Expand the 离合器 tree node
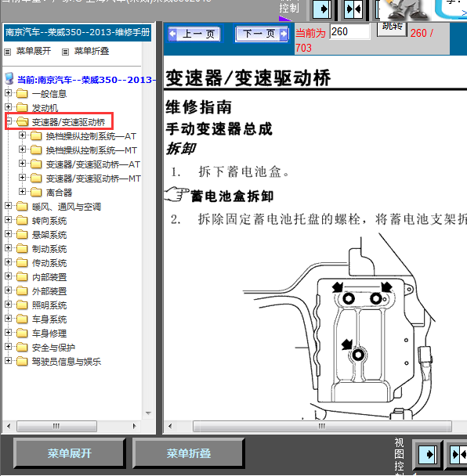This screenshot has height=476, width=467. pyautogui.click(x=22, y=191)
